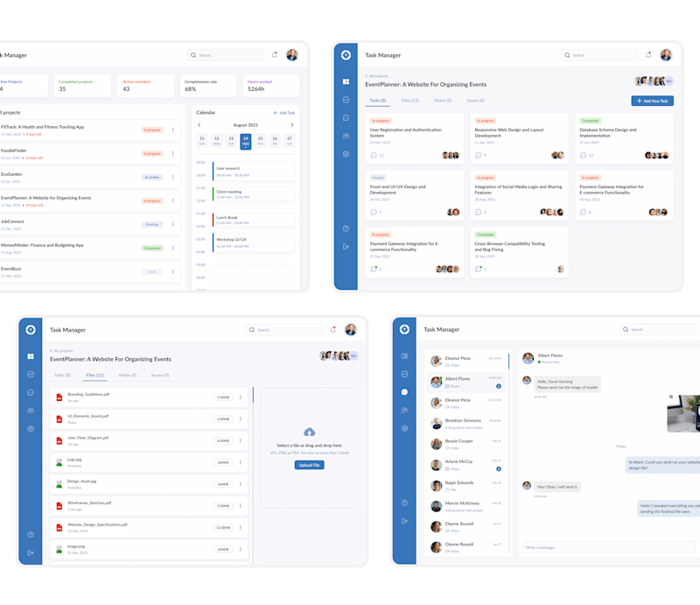The width and height of the screenshot is (700, 605).
Task: Open the settings gear in Files window sidebar
Action: tap(31, 428)
